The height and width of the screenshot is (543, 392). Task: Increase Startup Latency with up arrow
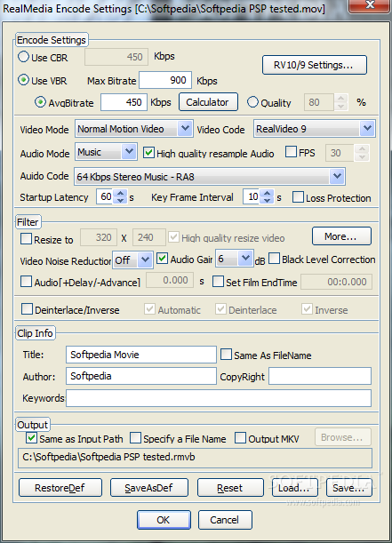tap(120, 193)
